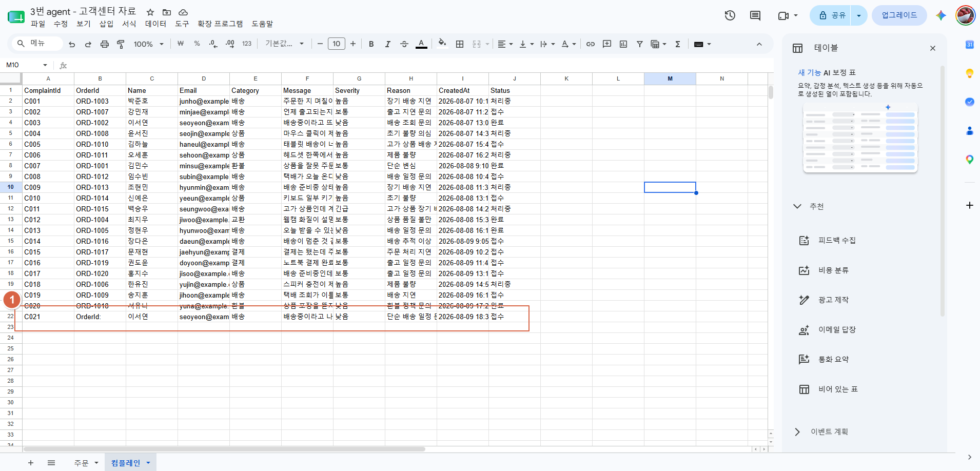This screenshot has height=471, width=980.
Task: Insert a link
Action: coord(591,44)
